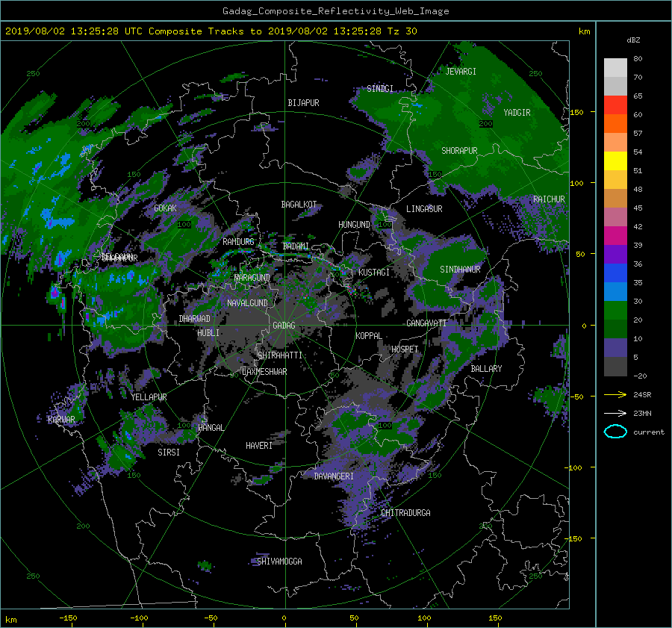Click the Gadag_Composite_Reflectivity_Web_Image title

coord(335,11)
